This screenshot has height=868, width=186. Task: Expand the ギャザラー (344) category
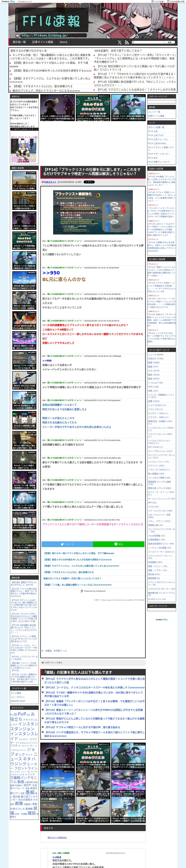tap(167, 413)
